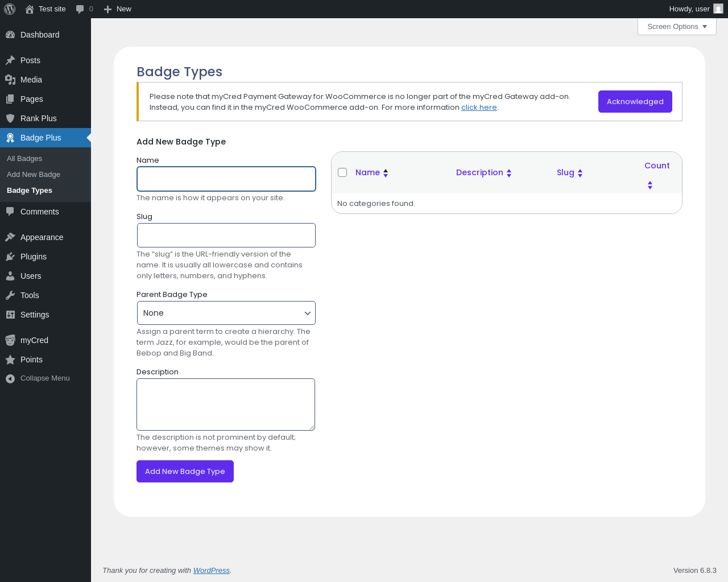Click the user avatar in admin bar
728x582 pixels.
[718, 9]
